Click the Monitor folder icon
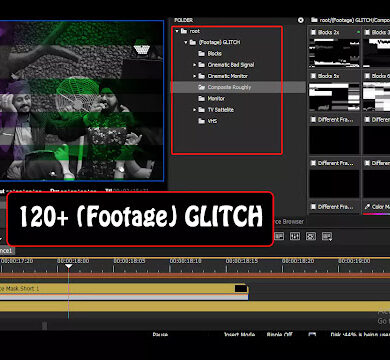The image size is (390, 360). coord(201,98)
